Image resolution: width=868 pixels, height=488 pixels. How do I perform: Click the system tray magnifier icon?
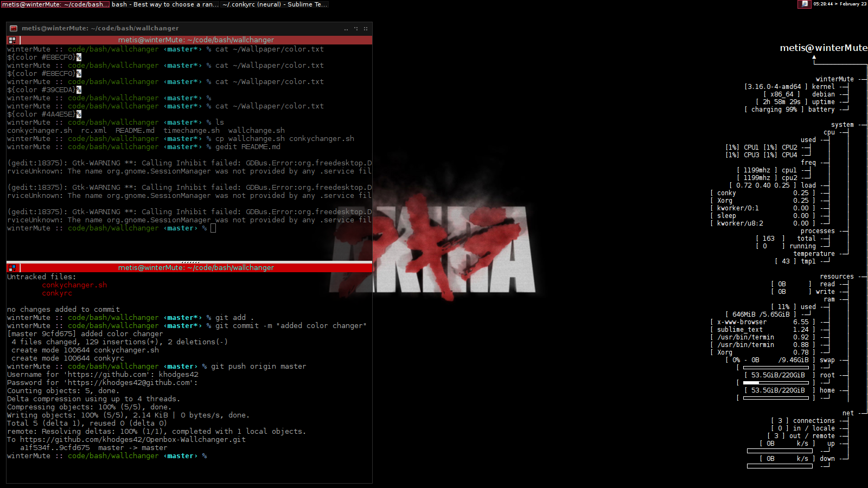point(805,4)
